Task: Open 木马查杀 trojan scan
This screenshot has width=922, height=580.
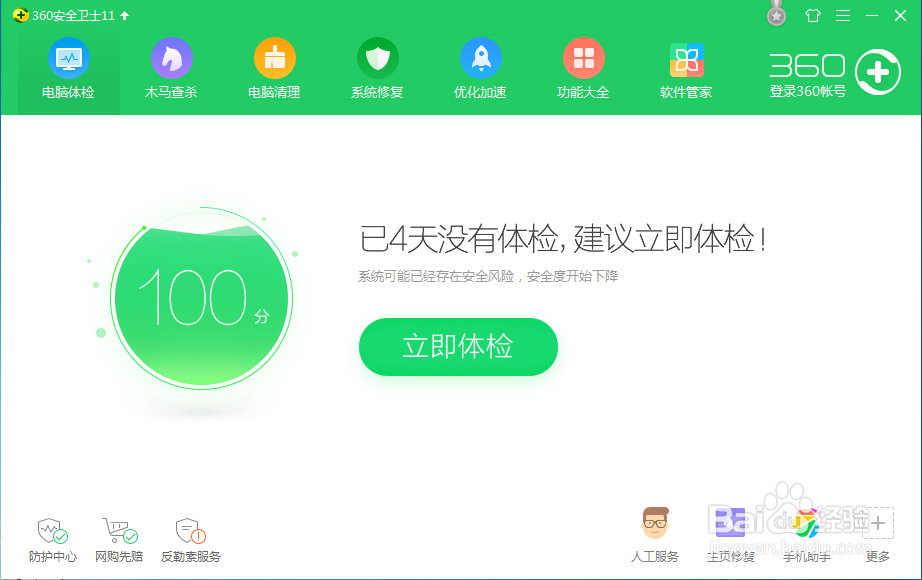Action: tap(171, 68)
